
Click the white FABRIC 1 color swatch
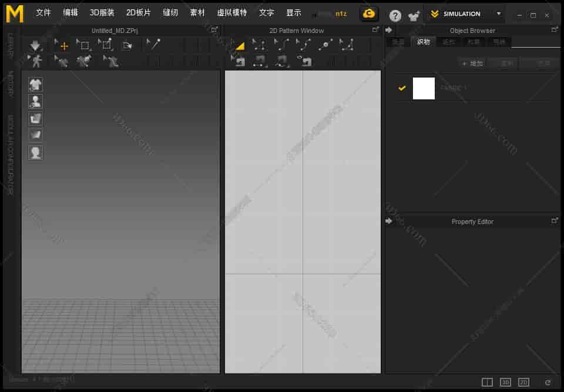[x=424, y=88]
